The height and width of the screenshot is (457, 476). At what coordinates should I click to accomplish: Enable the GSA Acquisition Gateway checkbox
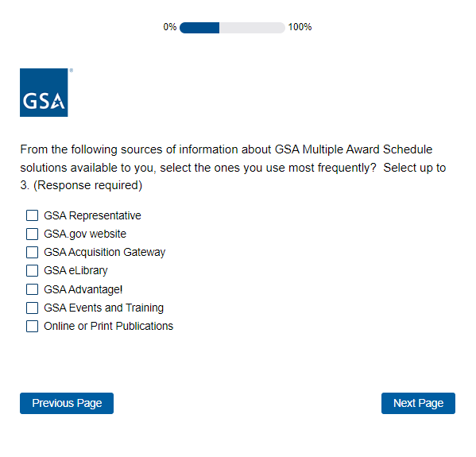point(32,252)
